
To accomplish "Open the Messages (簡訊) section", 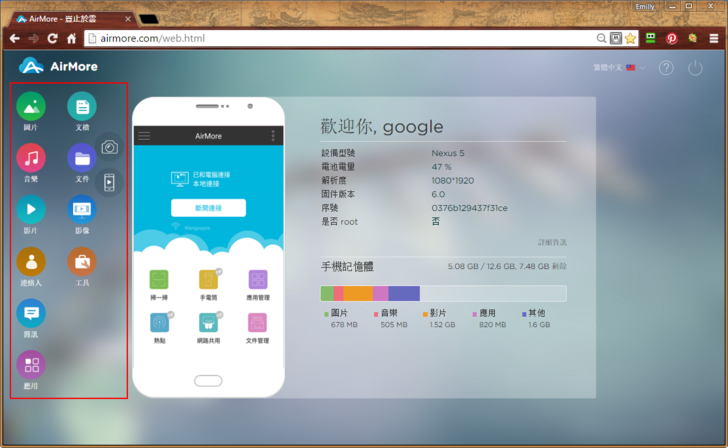I will click(31, 313).
